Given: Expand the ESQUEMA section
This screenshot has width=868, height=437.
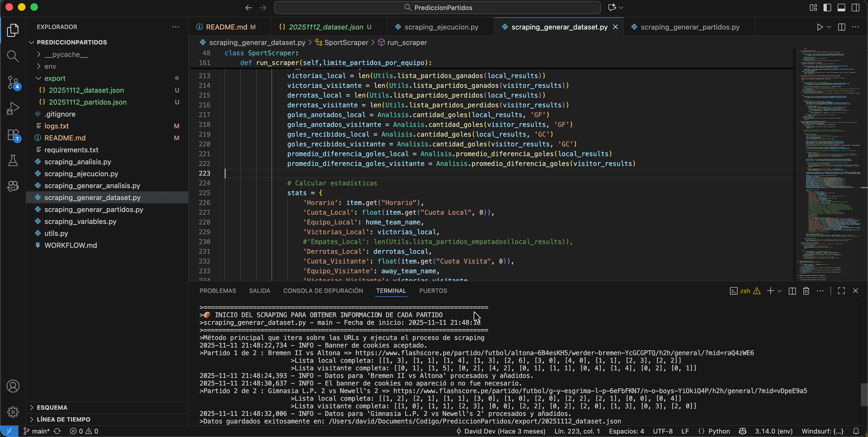Looking at the screenshot, I should (x=52, y=408).
